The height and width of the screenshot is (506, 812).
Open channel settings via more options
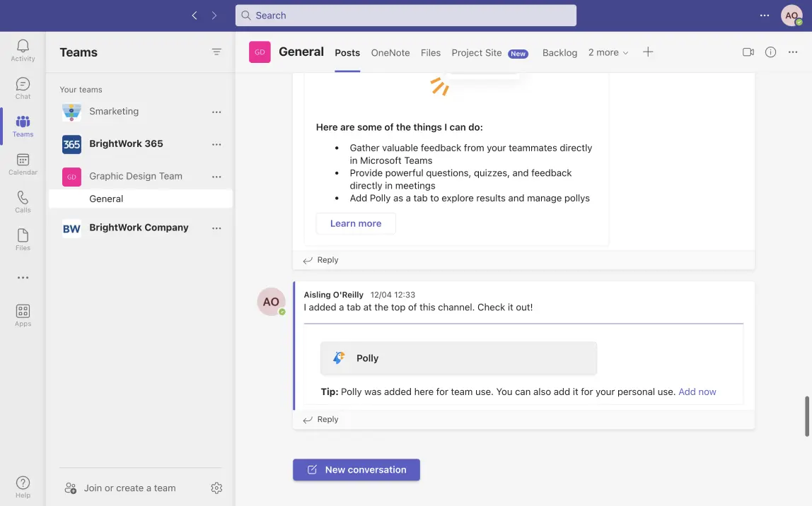(792, 52)
